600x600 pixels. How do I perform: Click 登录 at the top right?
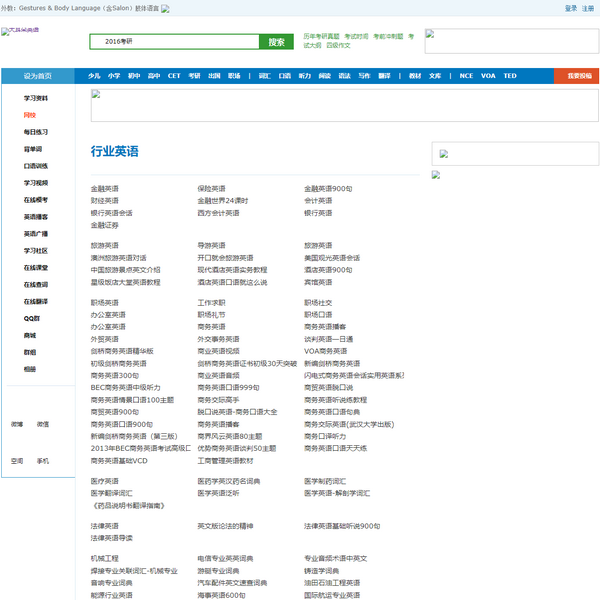(570, 7)
